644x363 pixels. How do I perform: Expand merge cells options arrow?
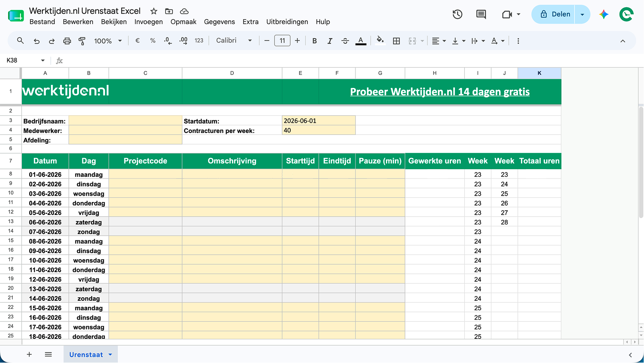pos(422,41)
